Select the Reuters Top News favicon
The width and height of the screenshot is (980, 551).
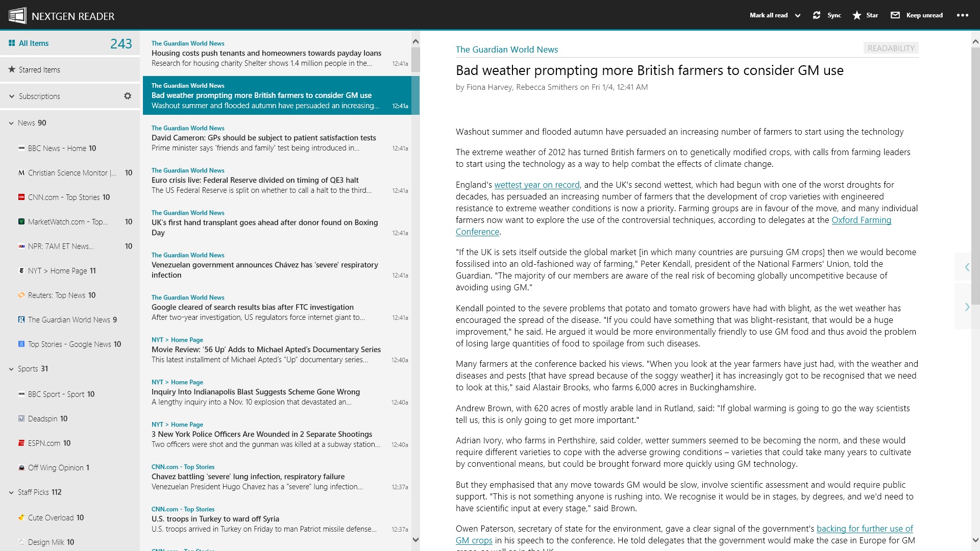pos(21,295)
